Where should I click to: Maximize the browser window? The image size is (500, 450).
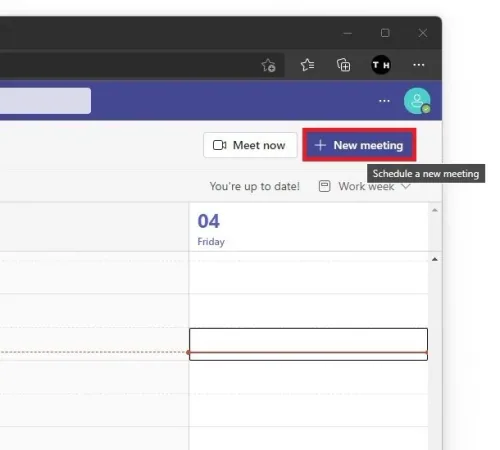[385, 33]
